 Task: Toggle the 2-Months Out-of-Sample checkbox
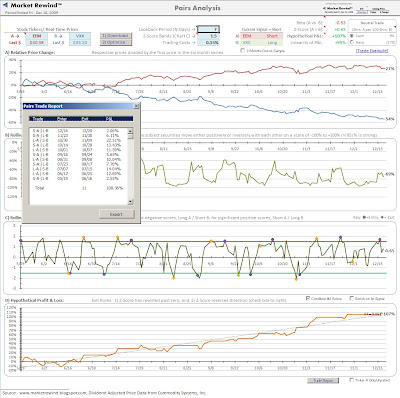pyautogui.click(x=243, y=51)
